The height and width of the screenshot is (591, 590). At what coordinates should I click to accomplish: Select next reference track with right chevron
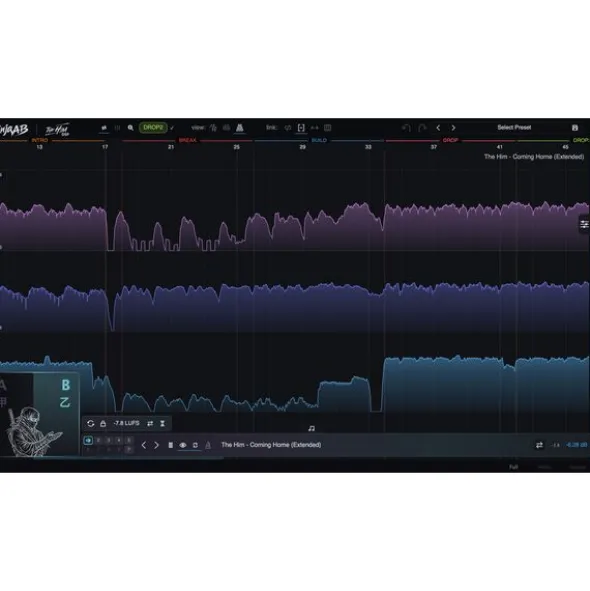click(156, 445)
